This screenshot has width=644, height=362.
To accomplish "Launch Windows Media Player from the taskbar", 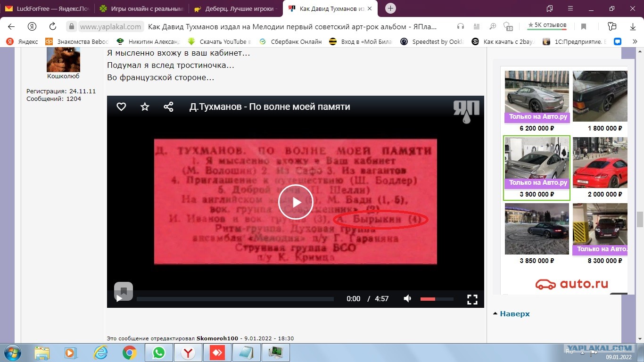I will point(71,353).
